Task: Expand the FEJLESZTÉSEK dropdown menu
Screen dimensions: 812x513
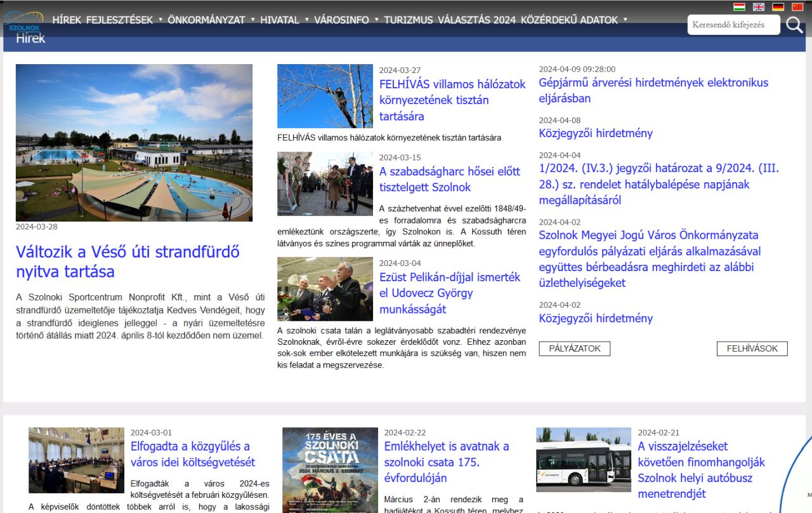Action: click(124, 20)
